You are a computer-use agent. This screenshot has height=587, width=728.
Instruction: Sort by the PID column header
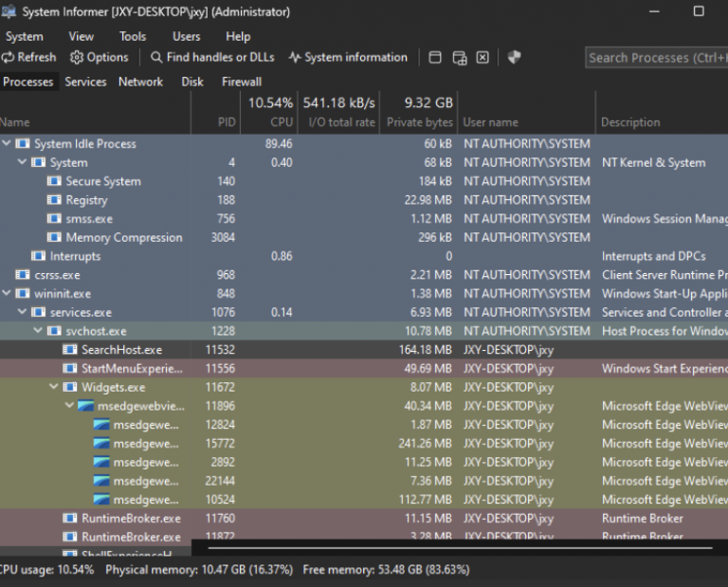coord(226,122)
